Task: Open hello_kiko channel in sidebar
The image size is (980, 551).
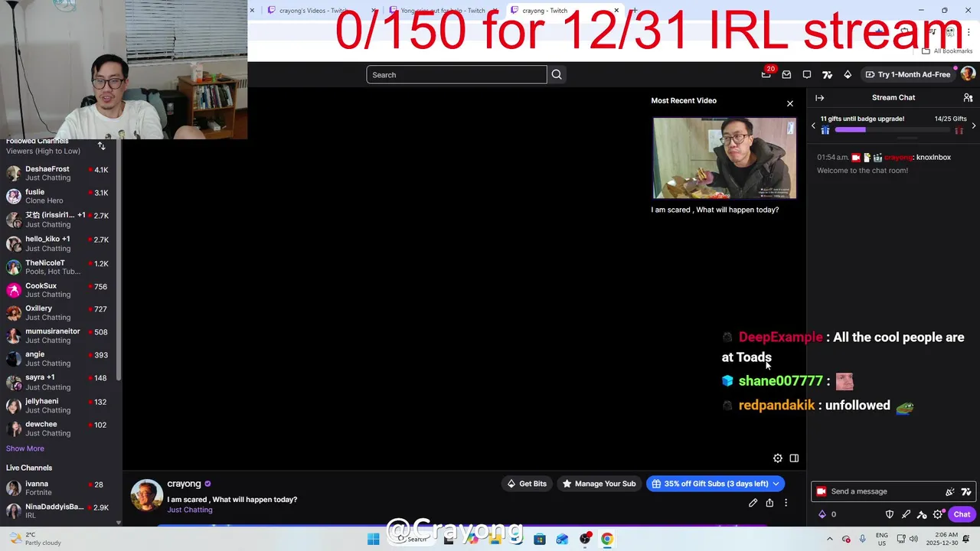Action: coord(60,243)
